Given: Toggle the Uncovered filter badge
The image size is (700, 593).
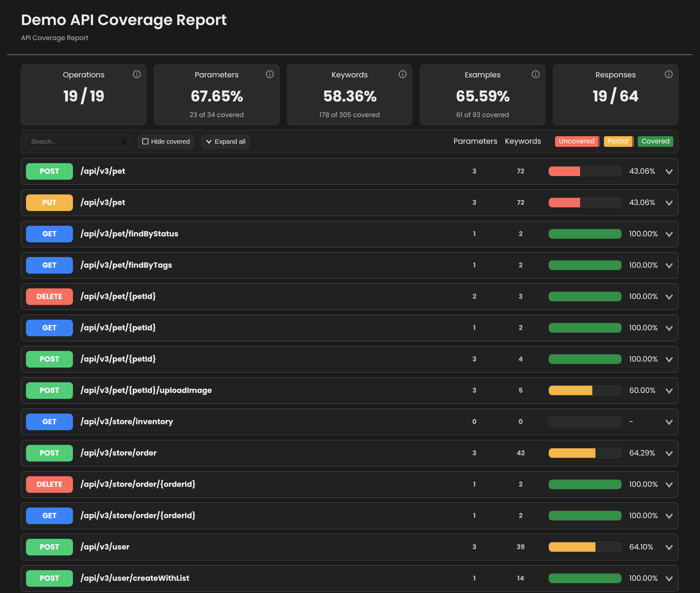Looking at the screenshot, I should click(577, 141).
